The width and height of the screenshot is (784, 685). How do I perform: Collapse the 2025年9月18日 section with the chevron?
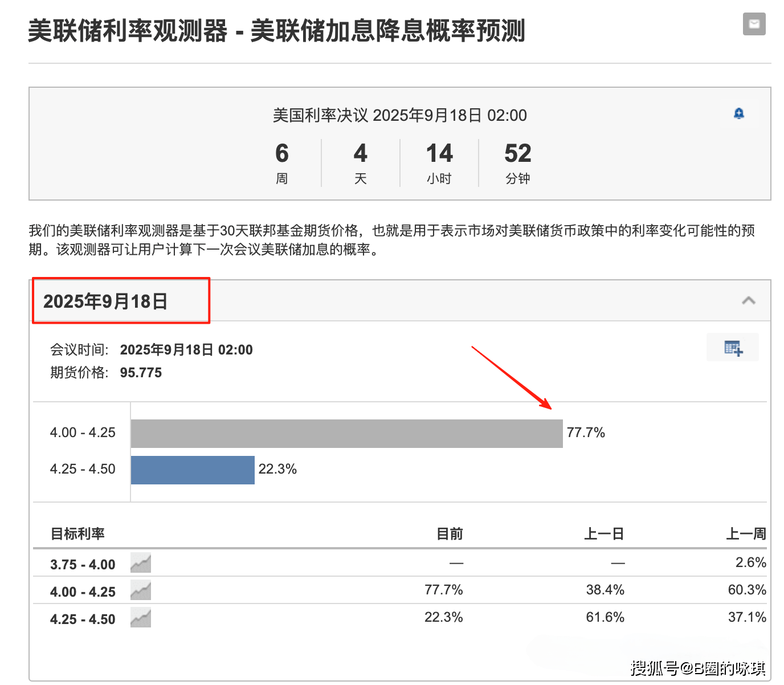pyautogui.click(x=748, y=300)
